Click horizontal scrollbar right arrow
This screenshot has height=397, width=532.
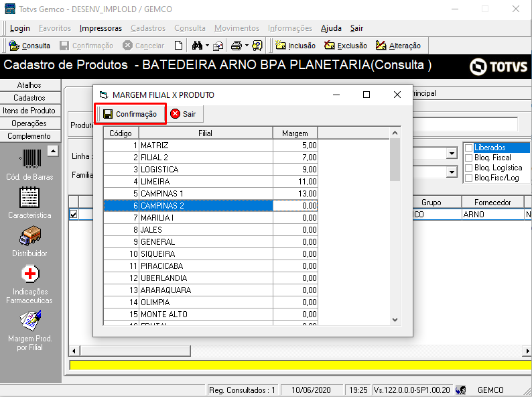527,351
